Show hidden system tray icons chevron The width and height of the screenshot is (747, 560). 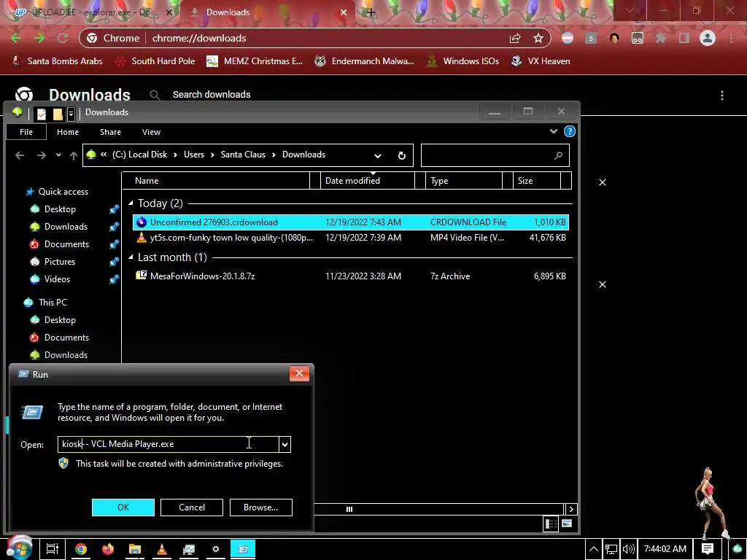pos(594,549)
